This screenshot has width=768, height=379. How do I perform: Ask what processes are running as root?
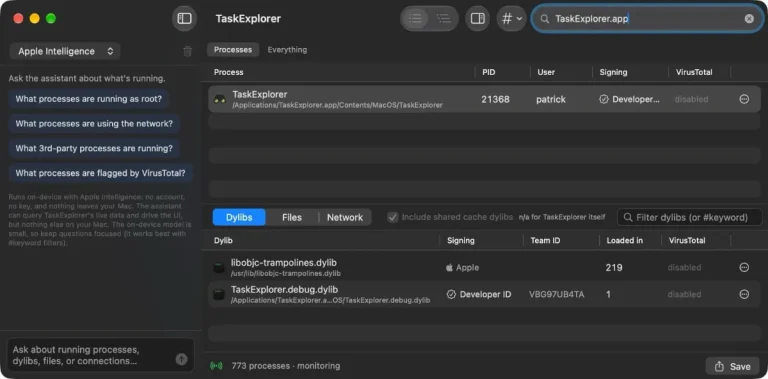click(x=89, y=99)
